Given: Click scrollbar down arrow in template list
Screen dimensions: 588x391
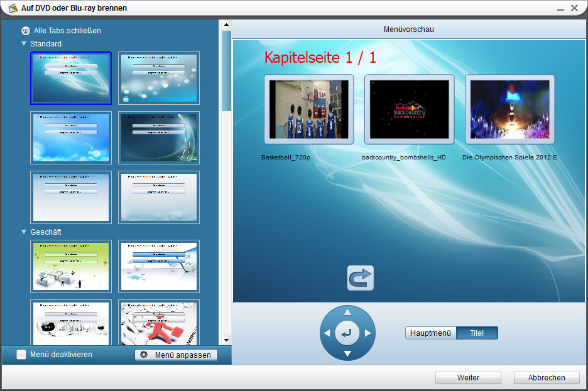Looking at the screenshot, I should click(226, 340).
